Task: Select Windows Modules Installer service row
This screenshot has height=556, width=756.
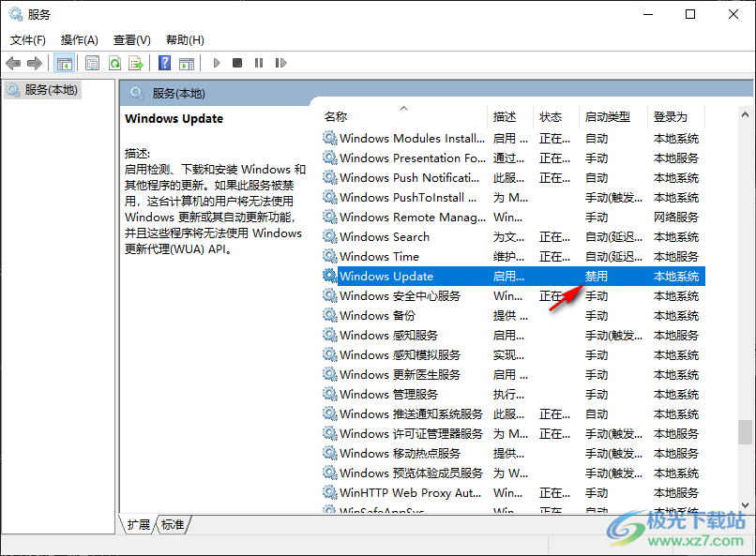Action: coord(513,139)
